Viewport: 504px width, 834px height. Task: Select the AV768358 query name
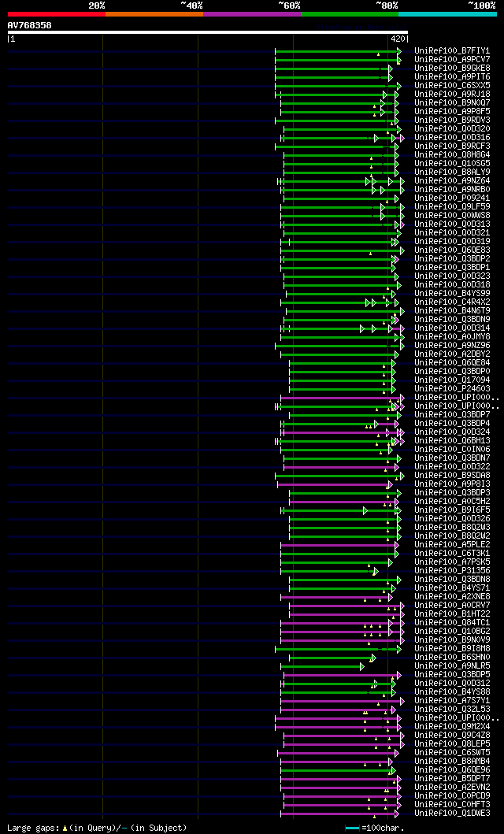29,25
